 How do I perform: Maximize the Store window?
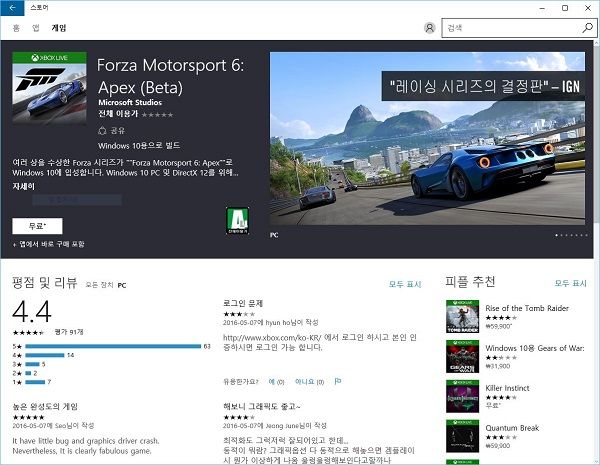coord(565,8)
